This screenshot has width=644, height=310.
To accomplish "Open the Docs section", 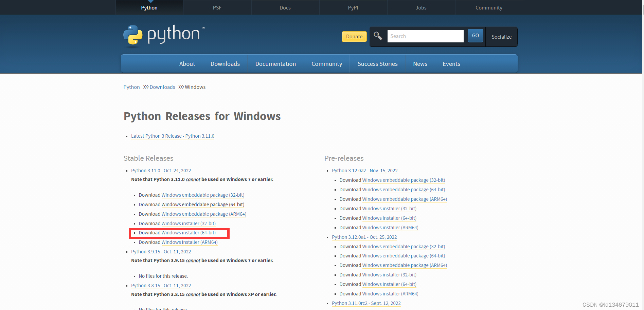I will tap(285, 7).
